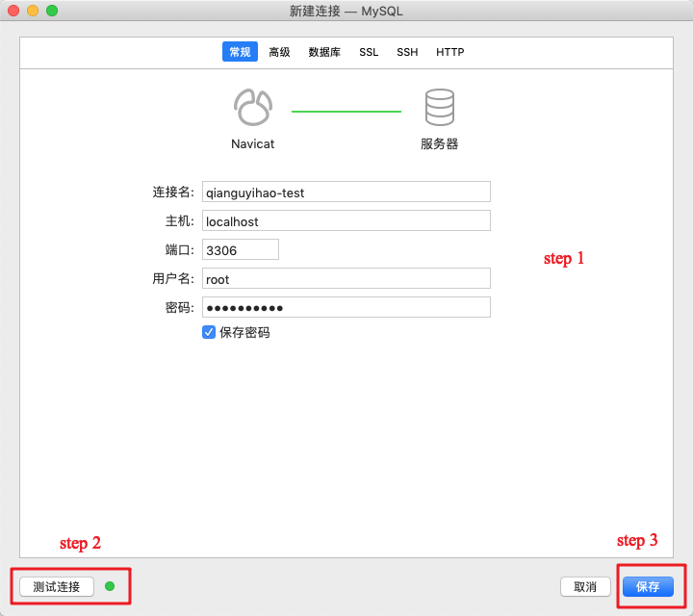Select the 数据库 tab

(x=324, y=52)
